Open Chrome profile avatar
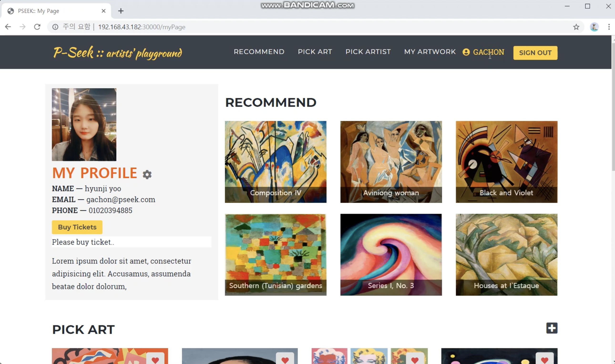615x364 pixels. click(x=594, y=27)
